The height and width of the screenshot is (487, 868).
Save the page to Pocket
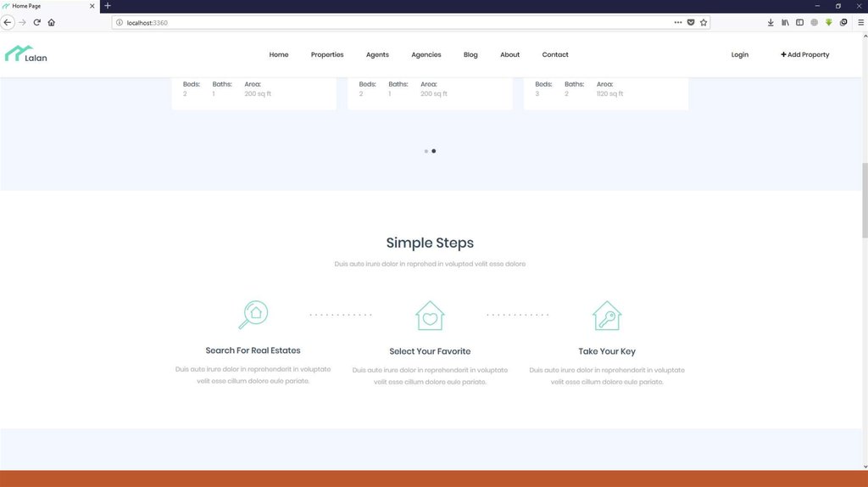click(691, 22)
